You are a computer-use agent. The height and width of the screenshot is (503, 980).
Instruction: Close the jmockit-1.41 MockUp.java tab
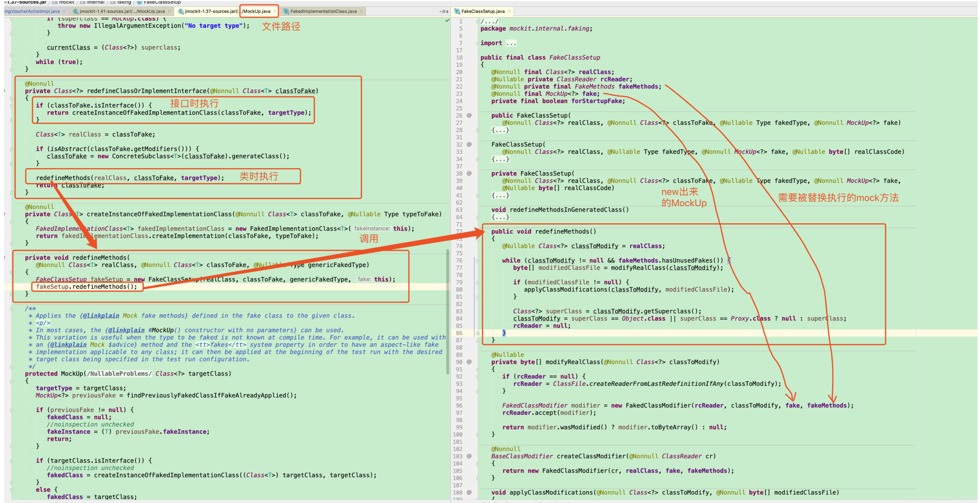click(x=169, y=12)
